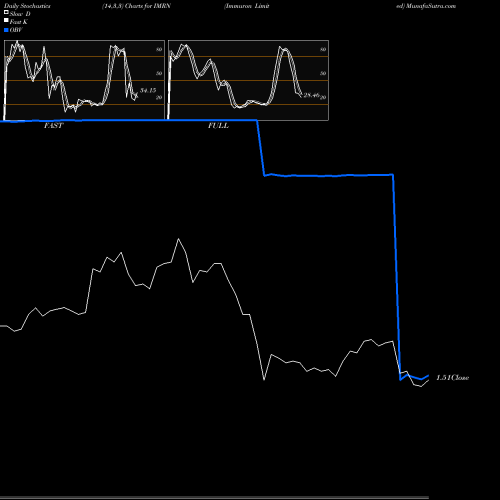This screenshot has width=500, height=500.
Task: Click the OBV legend label text
Action: coord(16,30)
